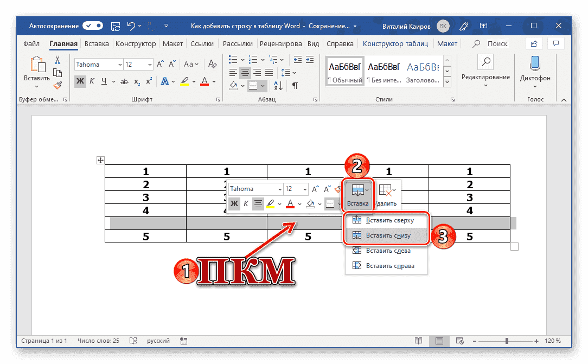Click the center alignment icon
This screenshot has height=364, width=588.
click(x=245, y=72)
